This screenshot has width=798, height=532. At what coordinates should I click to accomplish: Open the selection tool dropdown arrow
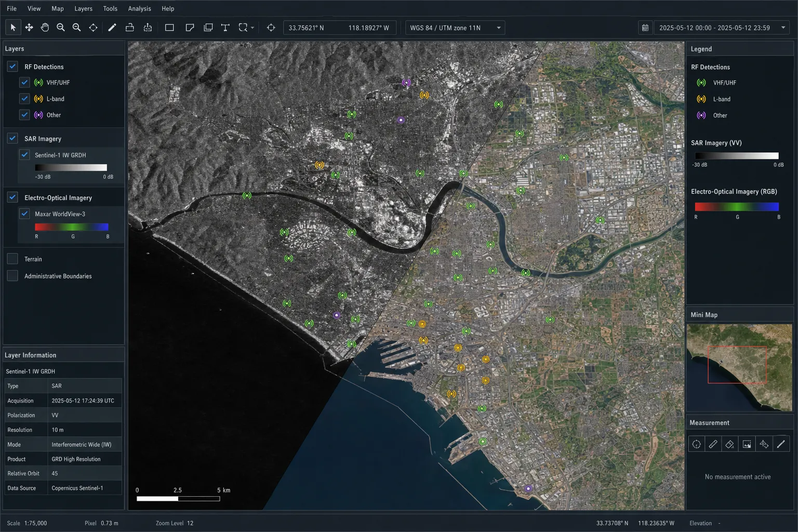[x=252, y=28]
